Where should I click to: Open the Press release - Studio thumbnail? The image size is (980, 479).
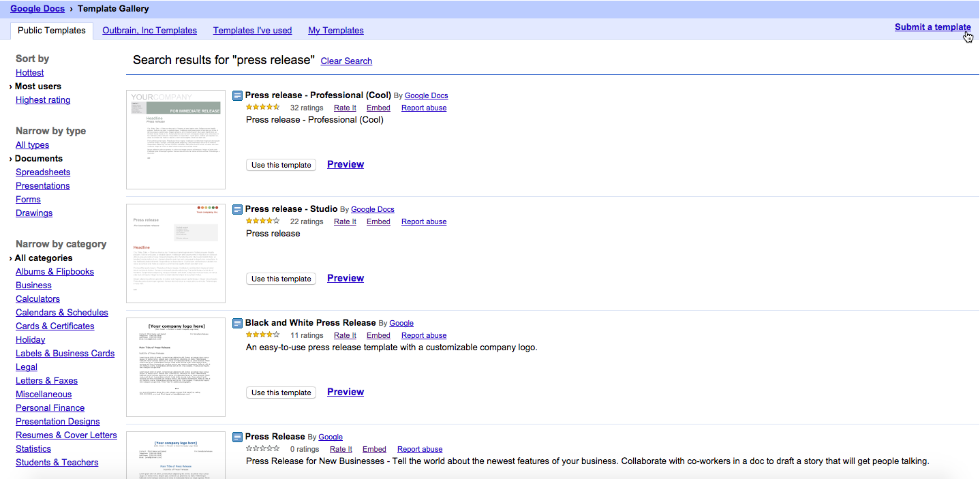(x=176, y=253)
